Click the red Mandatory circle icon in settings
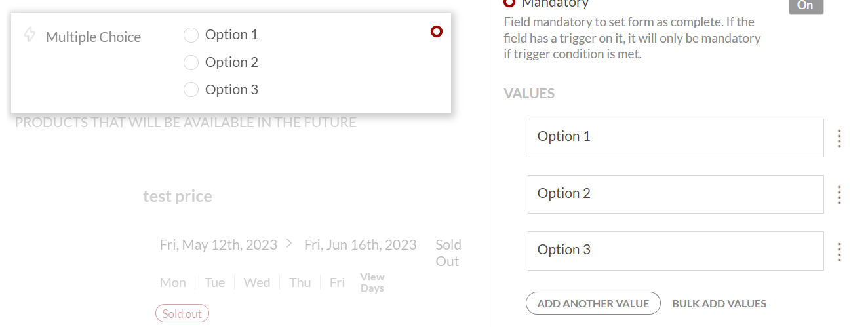The image size is (868, 327). click(x=509, y=3)
